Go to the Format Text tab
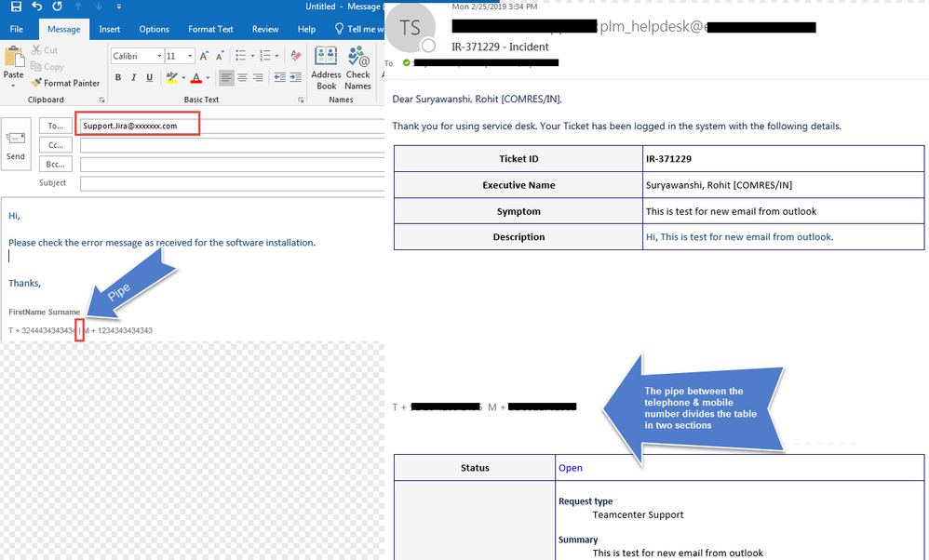This screenshot has width=929, height=560. pyautogui.click(x=210, y=29)
